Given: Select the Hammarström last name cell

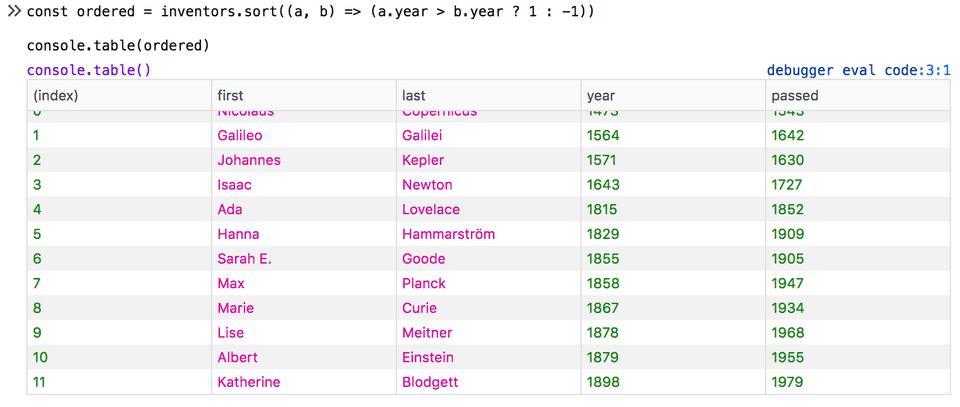Looking at the screenshot, I should pyautogui.click(x=448, y=234).
